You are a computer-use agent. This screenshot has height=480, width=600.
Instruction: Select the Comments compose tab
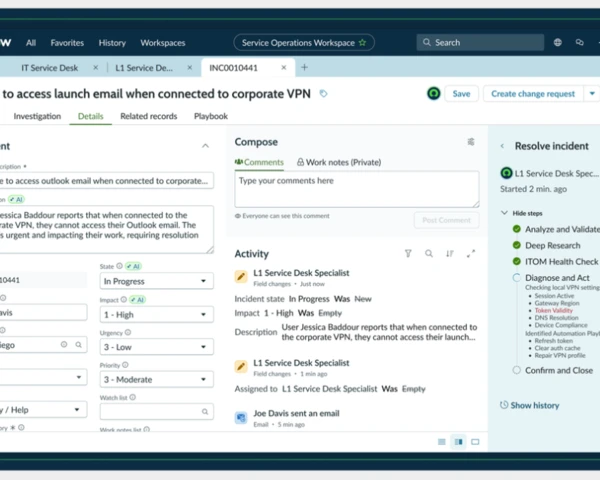[x=259, y=162]
